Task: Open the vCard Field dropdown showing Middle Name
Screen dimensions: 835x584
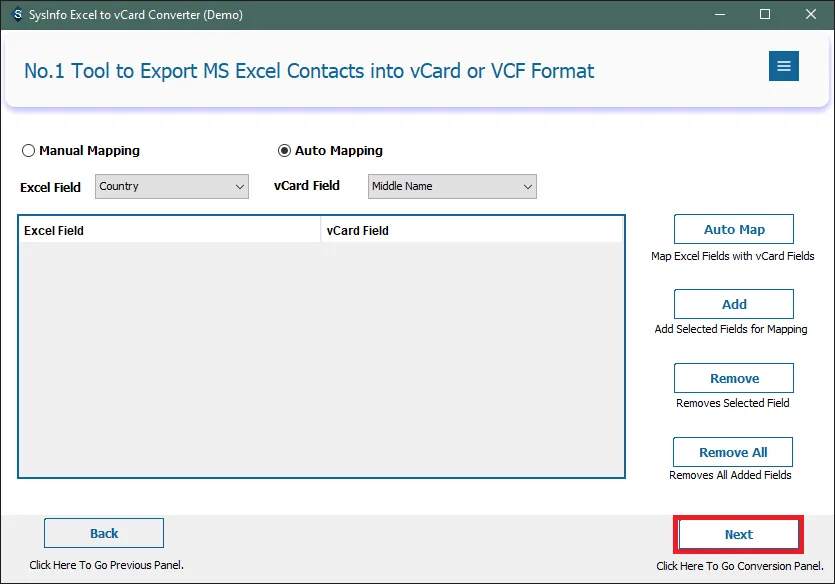Action: coord(452,186)
